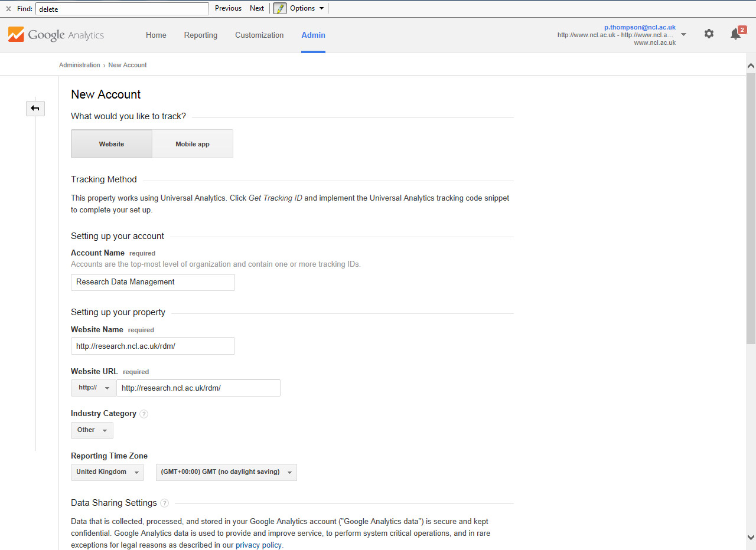Click the back arrow button in left sidebar
Viewport: 756px width, 550px height.
point(35,108)
